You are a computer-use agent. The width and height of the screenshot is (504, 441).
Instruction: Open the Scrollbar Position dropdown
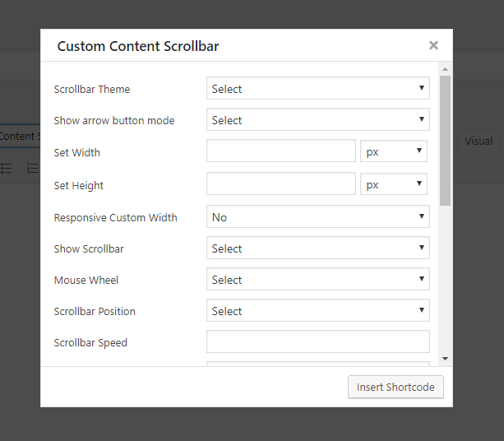[x=317, y=311]
